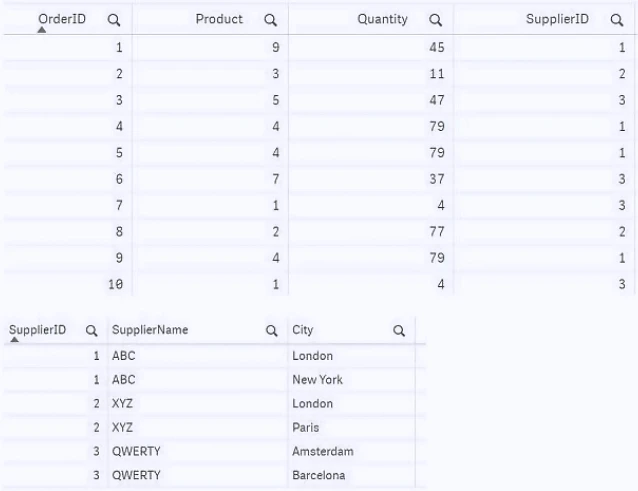Pick the Amsterdam value in the table

click(322, 452)
